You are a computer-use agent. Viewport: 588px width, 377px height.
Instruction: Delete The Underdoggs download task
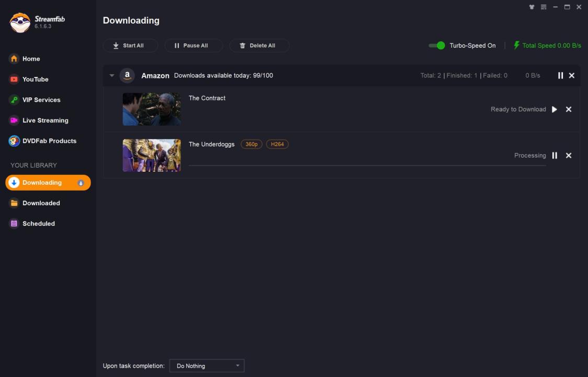point(569,156)
